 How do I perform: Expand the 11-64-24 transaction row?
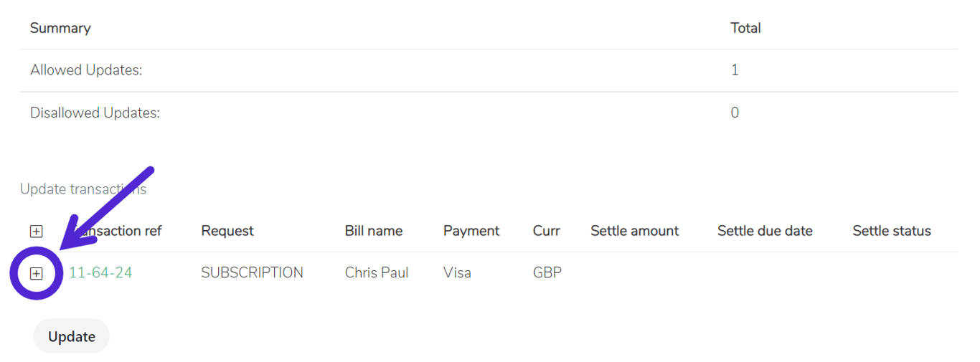tap(36, 273)
